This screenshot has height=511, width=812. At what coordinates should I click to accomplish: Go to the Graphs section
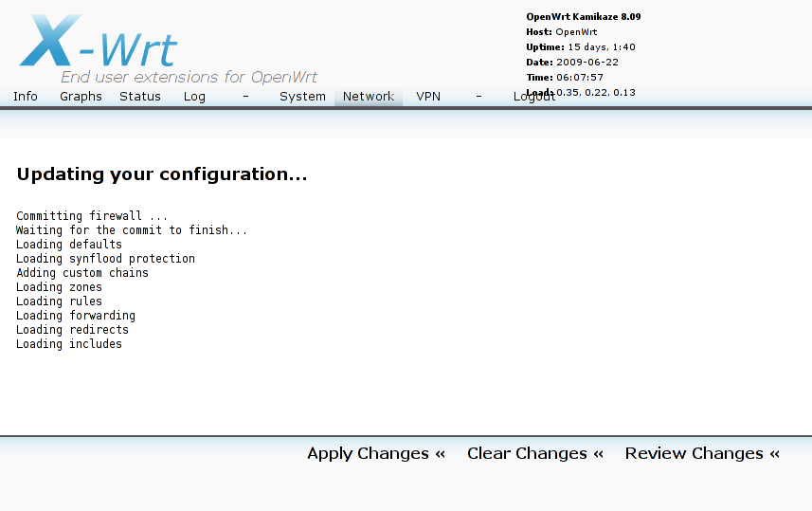click(81, 97)
